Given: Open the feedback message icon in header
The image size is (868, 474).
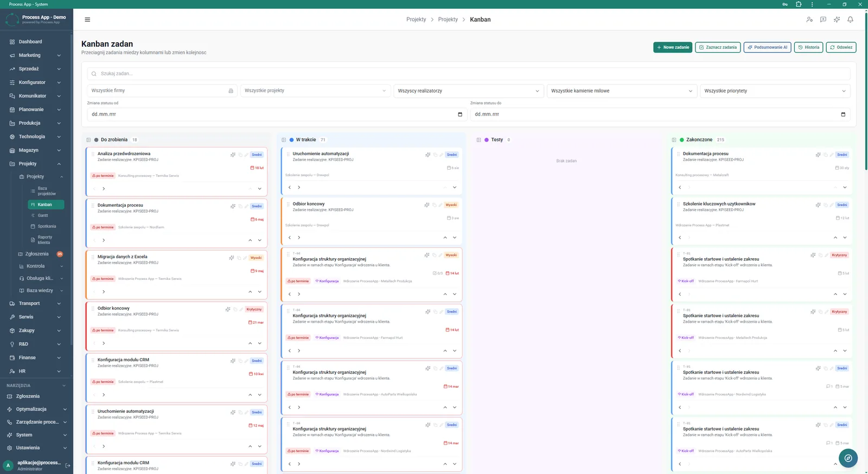Looking at the screenshot, I should pyautogui.click(x=823, y=20).
